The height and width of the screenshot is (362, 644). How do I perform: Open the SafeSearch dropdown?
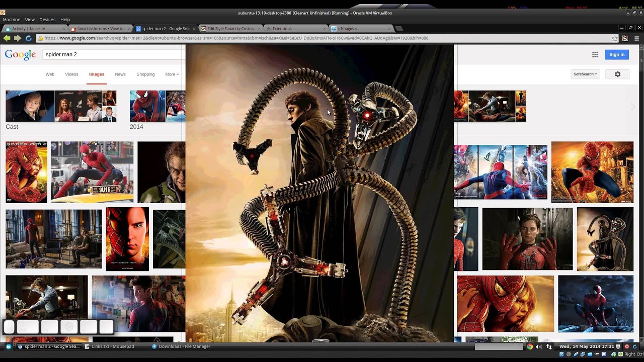(x=585, y=74)
